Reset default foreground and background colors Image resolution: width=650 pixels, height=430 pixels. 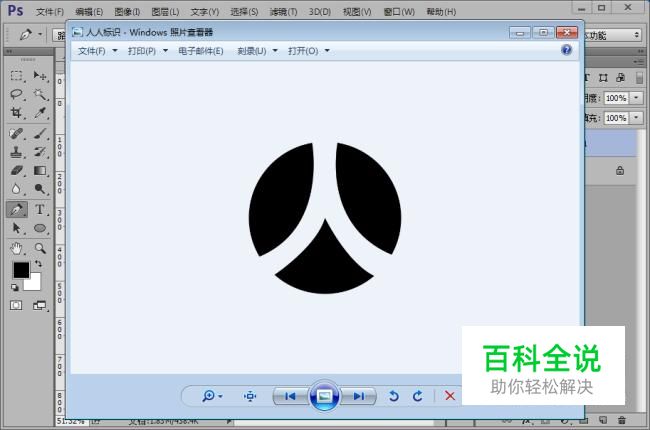[15, 287]
